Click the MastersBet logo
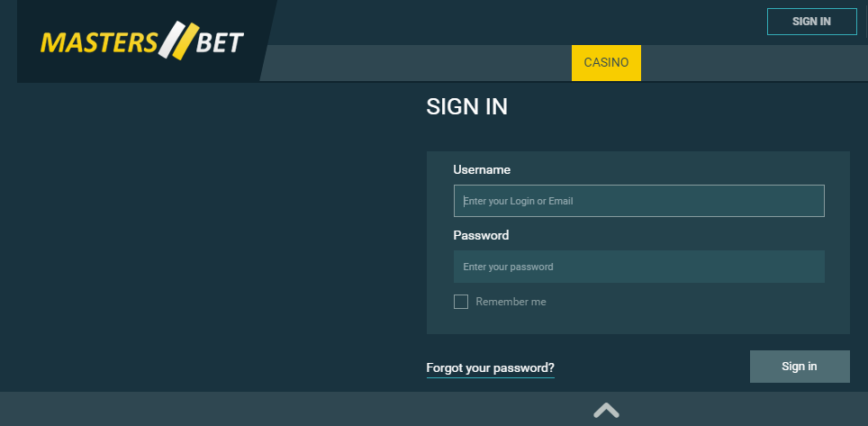 (142, 41)
